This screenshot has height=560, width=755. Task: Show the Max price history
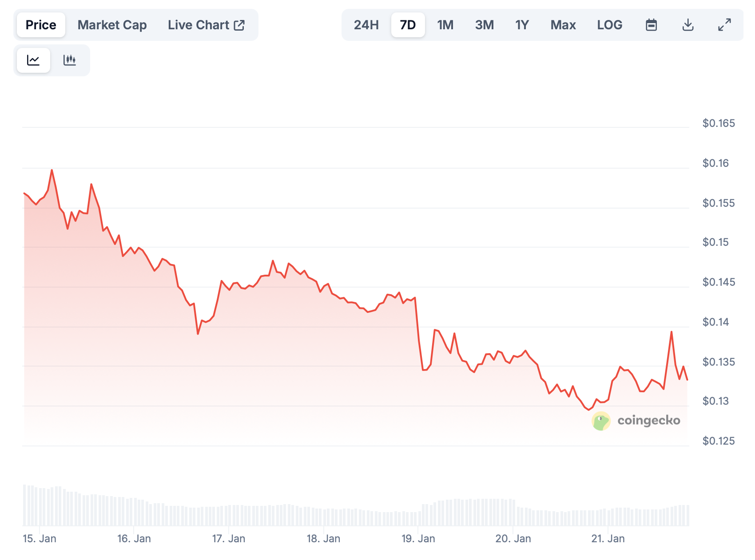(x=563, y=25)
